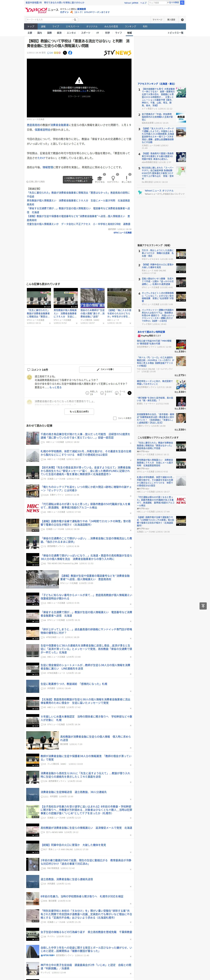Click the Yahoo! JAPAN ニュース logo
This screenshot has height=980, width=210.
(42, 10)
